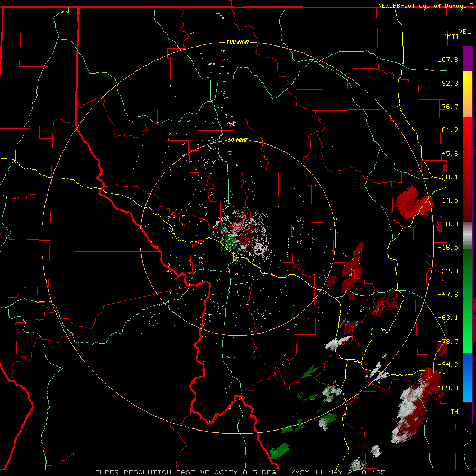Select the 30.1 scale value
This screenshot has height=476, width=476.
[x=450, y=177]
